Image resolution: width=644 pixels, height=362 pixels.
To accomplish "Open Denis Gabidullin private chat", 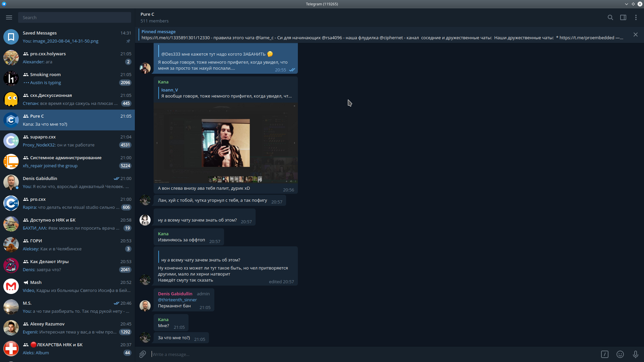I will 67,182.
